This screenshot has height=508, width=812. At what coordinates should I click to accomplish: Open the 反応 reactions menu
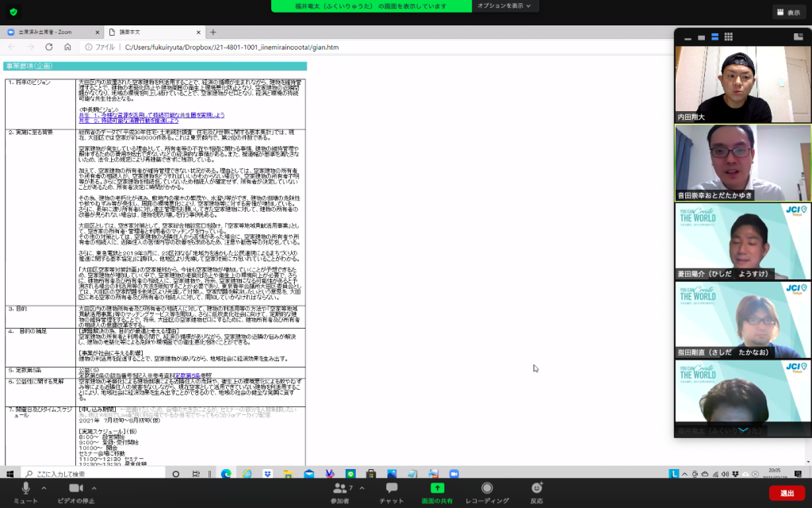[x=537, y=491]
